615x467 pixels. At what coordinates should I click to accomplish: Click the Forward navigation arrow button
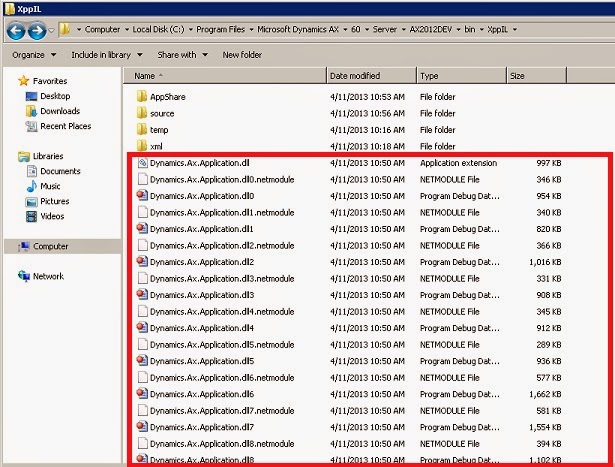(37, 31)
